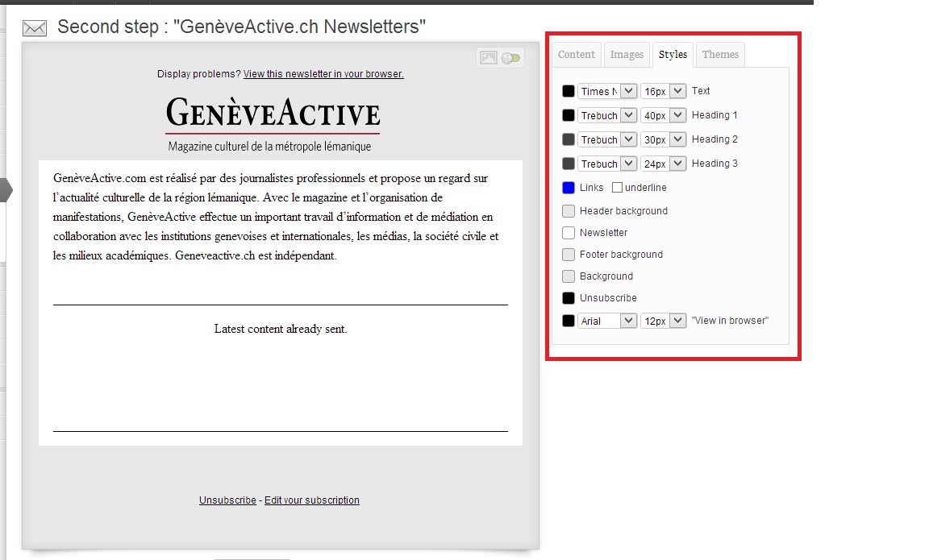The image size is (929, 560).
Task: Open the Images tab
Action: (627, 55)
